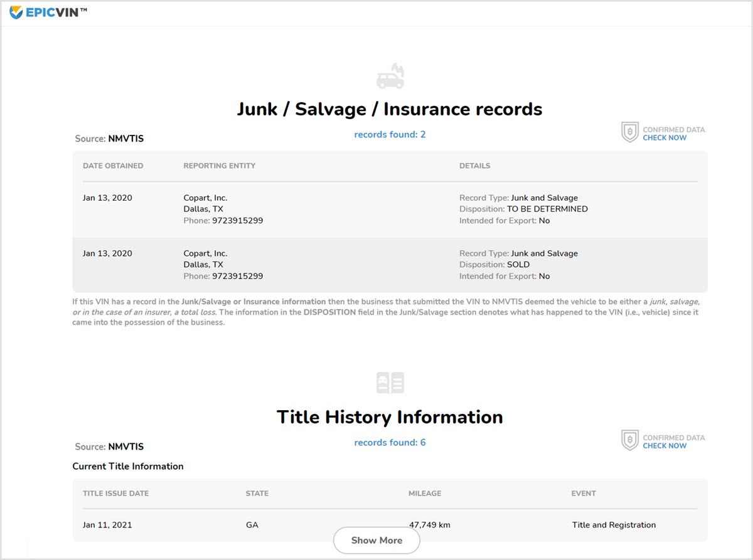Image resolution: width=753 pixels, height=560 pixels.
Task: Click 'Jan 13, 2020' in TO BE DETERMINED record
Action: point(107,198)
